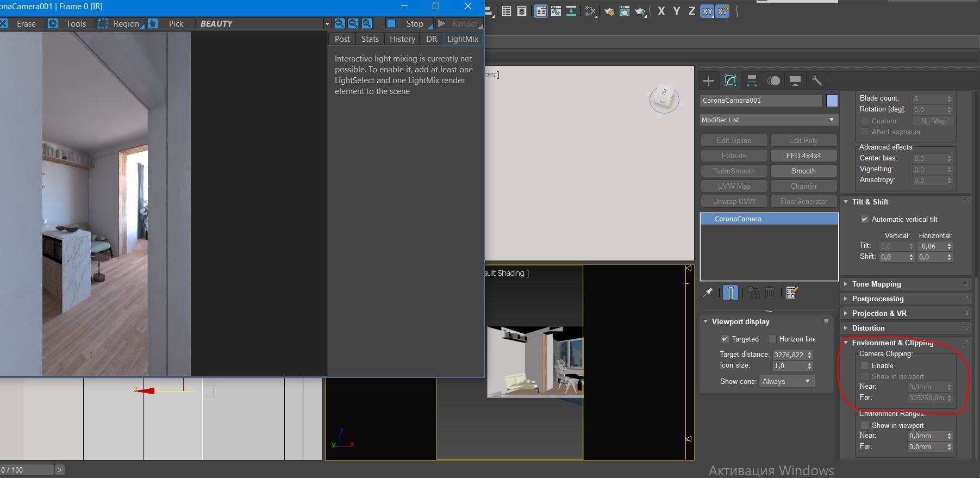This screenshot has height=478, width=980.
Task: Expand the Tone Mapping rollout
Action: (876, 284)
